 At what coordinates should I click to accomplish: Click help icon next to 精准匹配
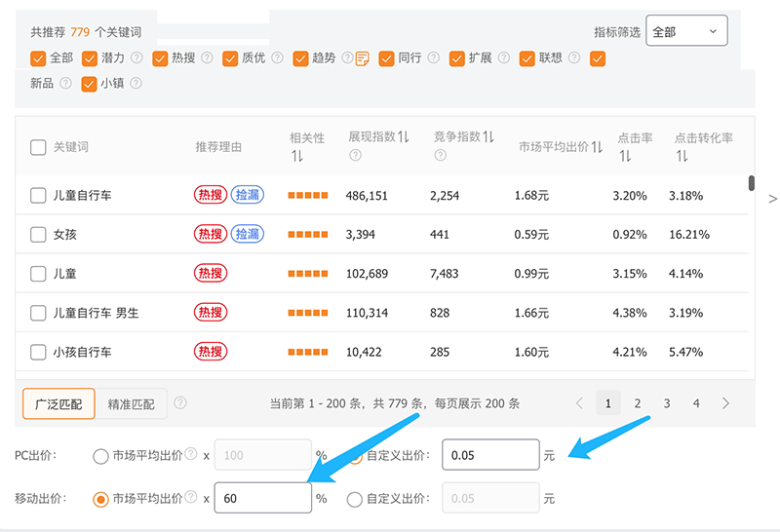tap(180, 402)
